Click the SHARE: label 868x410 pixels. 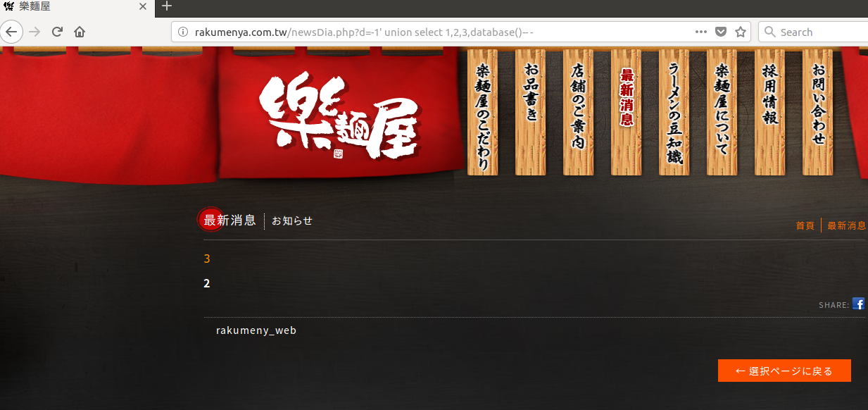(834, 305)
